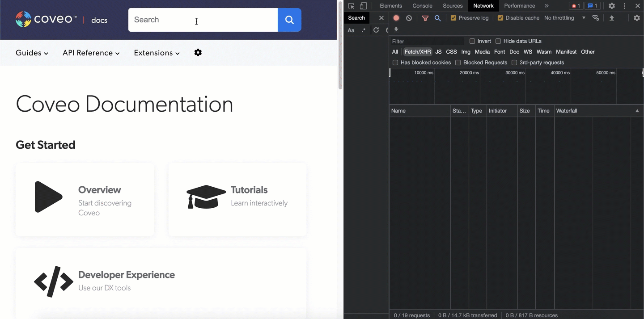Filter requests by Doc
Image resolution: width=644 pixels, height=319 pixels.
pos(514,52)
